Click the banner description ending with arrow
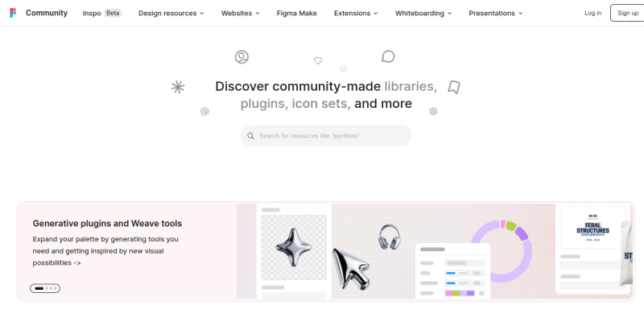 coord(105,251)
